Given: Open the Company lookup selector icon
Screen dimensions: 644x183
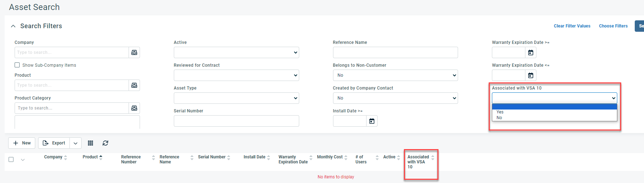Looking at the screenshot, I should (134, 52).
